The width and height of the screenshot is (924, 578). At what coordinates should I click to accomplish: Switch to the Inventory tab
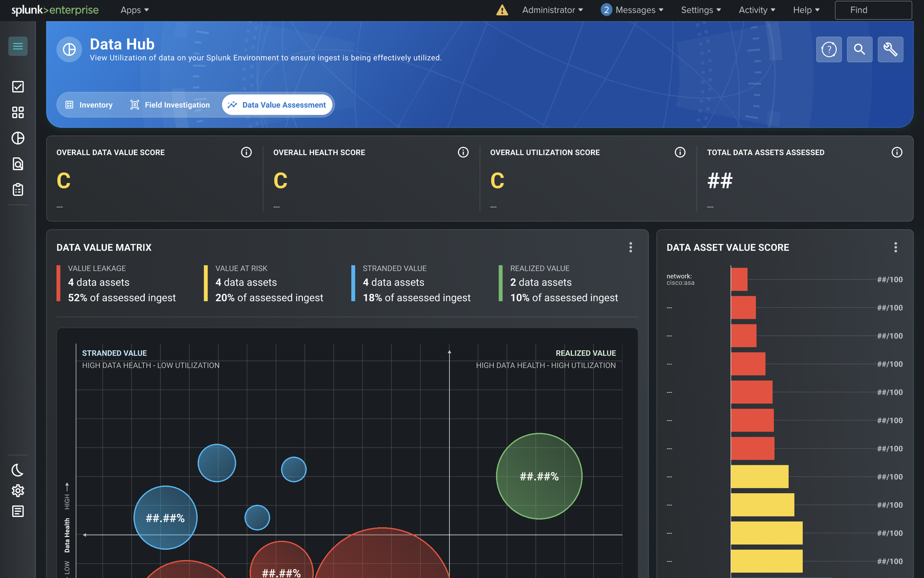coord(89,105)
